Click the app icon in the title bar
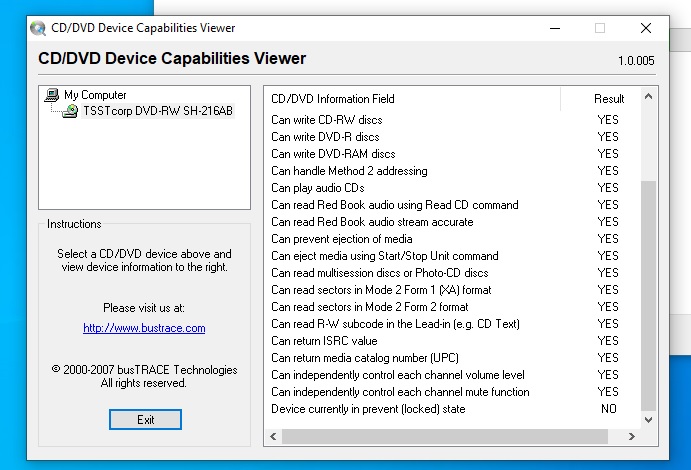Screen dimensions: 691x470 [x=38, y=28]
